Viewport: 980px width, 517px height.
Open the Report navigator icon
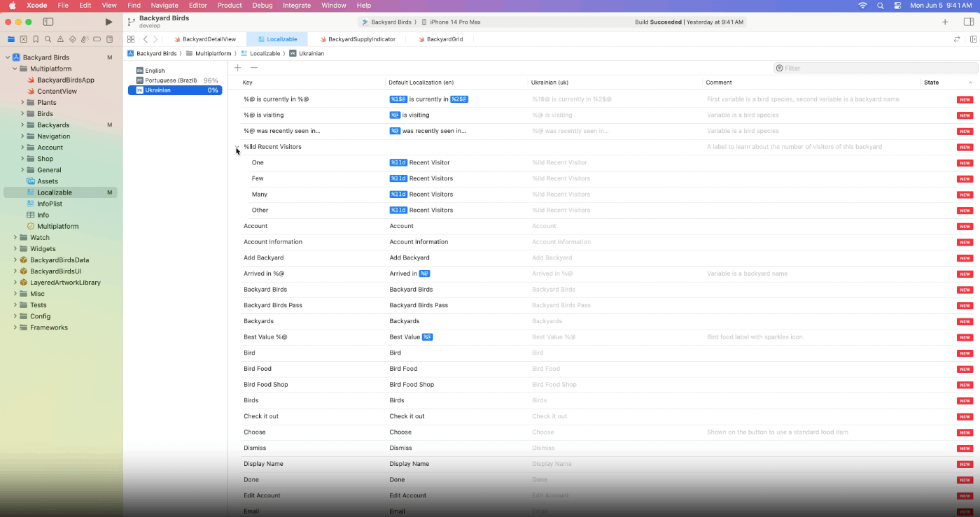tap(110, 39)
